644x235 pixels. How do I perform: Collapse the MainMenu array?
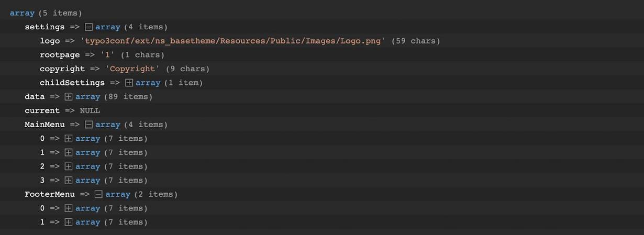tap(88, 125)
